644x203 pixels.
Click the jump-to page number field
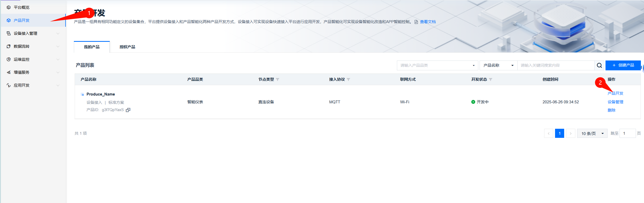pos(627,133)
